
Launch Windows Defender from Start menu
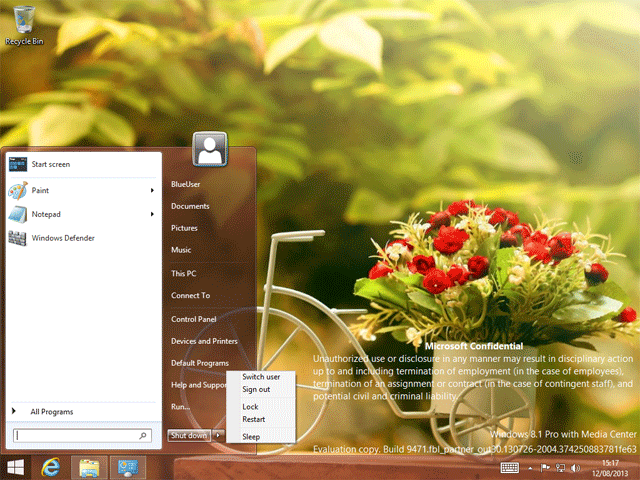point(62,238)
